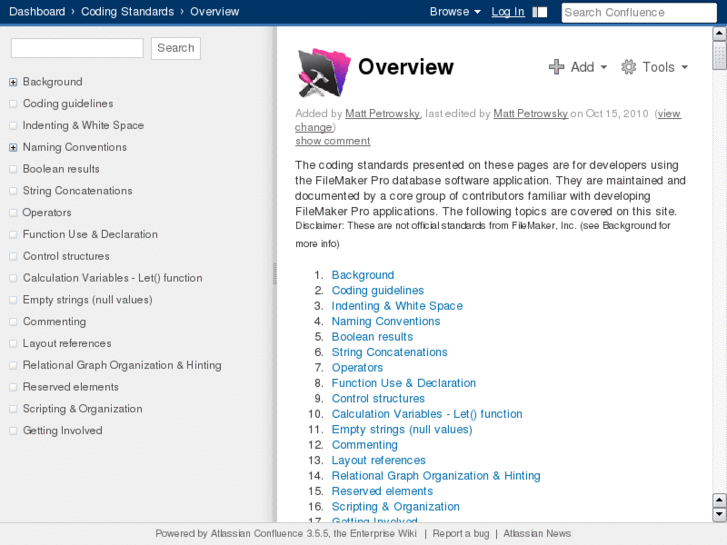Image resolution: width=727 pixels, height=545 pixels.
Task: Focus the sidebar search text field
Action: (77, 48)
